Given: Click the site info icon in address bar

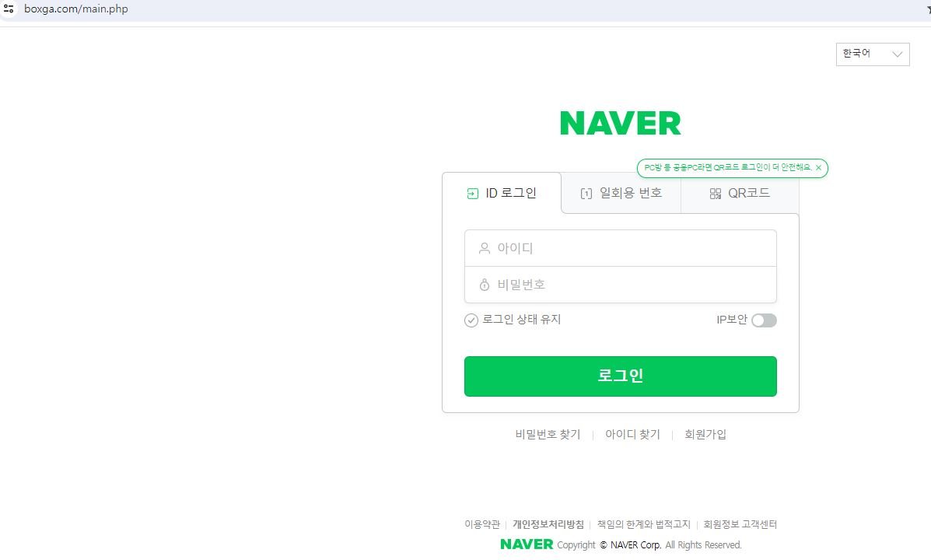Looking at the screenshot, I should 9,9.
